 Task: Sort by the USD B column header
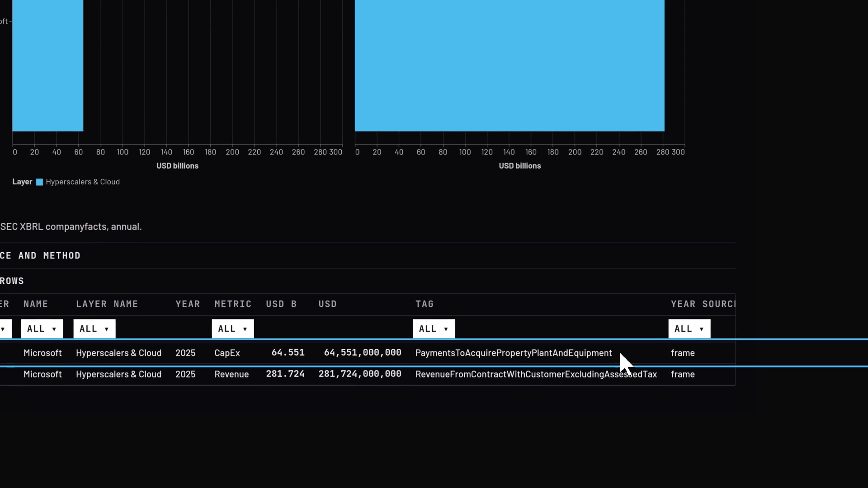coord(281,304)
